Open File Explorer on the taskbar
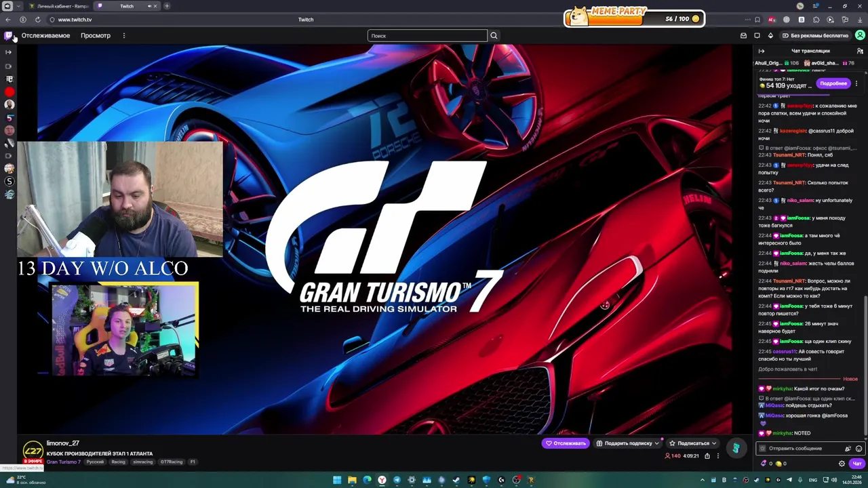 coord(352,480)
